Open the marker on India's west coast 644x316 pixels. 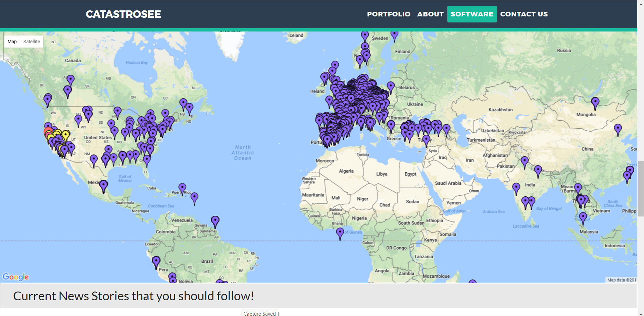516,189
